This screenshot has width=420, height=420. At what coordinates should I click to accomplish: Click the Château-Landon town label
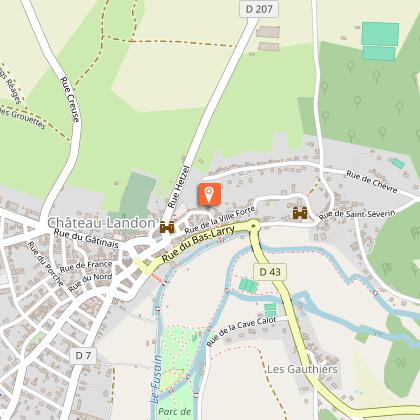tap(101, 223)
